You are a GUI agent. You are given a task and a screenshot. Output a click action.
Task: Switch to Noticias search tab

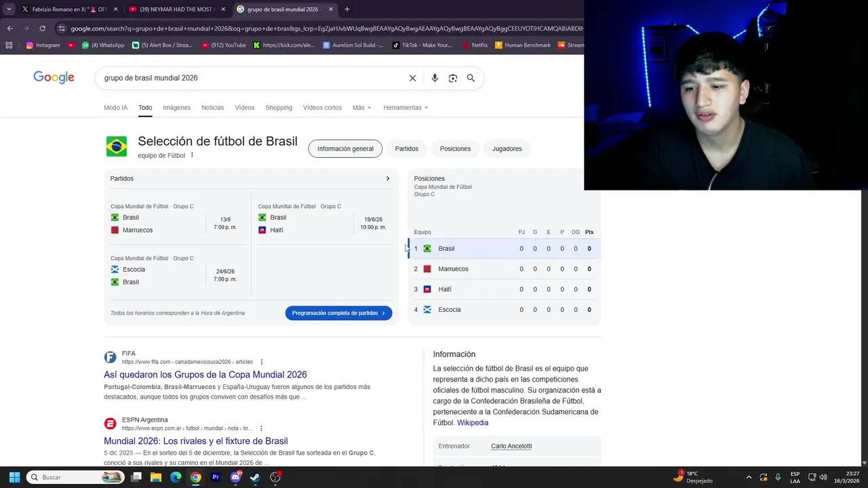[x=212, y=108]
